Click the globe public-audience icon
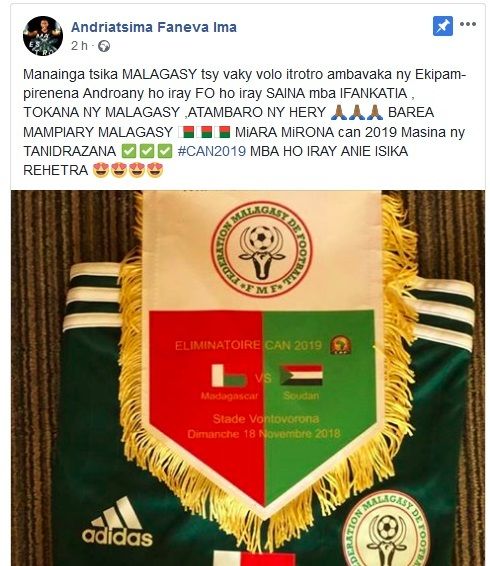 pos(104,46)
